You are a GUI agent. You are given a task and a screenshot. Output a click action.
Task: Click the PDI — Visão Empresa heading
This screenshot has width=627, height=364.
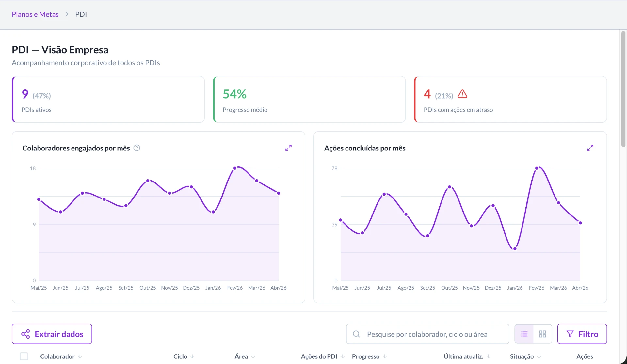60,50
